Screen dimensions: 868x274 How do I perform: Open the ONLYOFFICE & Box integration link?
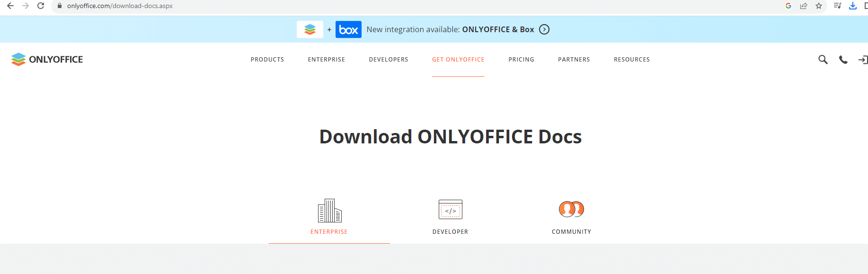tap(498, 29)
